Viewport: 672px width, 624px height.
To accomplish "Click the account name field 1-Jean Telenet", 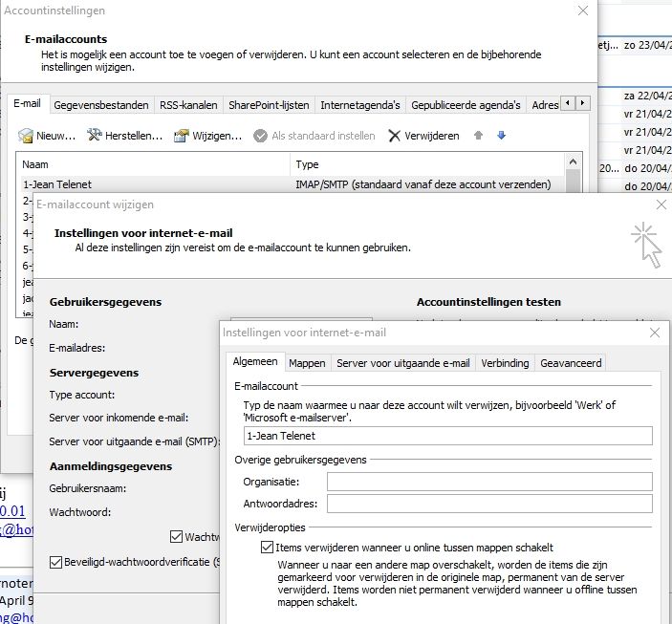I will click(448, 436).
